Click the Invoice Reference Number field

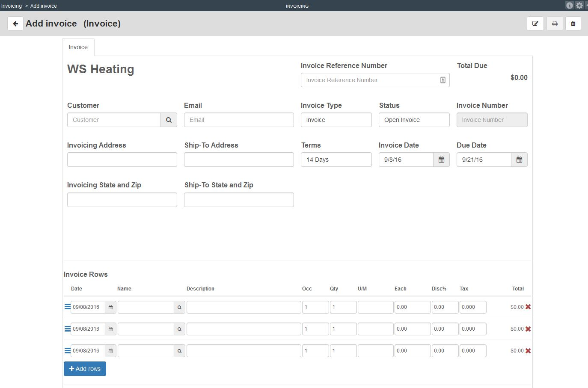point(375,80)
